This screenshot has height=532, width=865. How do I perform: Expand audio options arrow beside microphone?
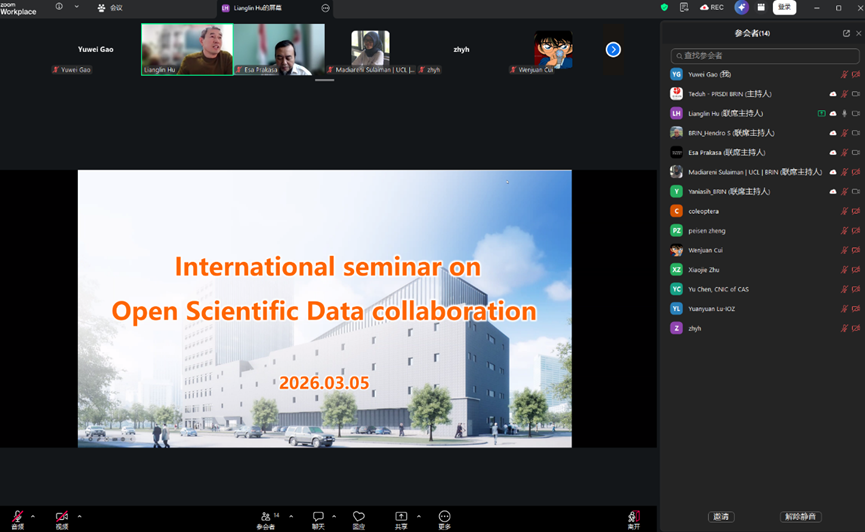(x=33, y=516)
